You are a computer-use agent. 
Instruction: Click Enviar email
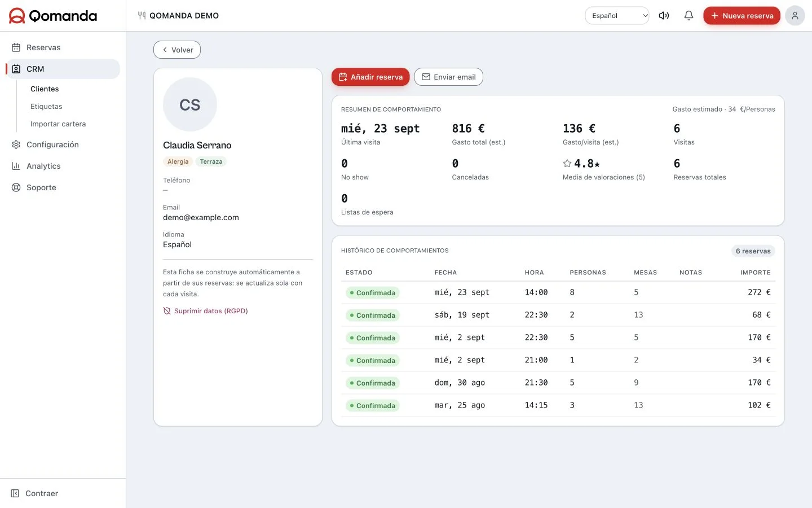[x=449, y=77]
